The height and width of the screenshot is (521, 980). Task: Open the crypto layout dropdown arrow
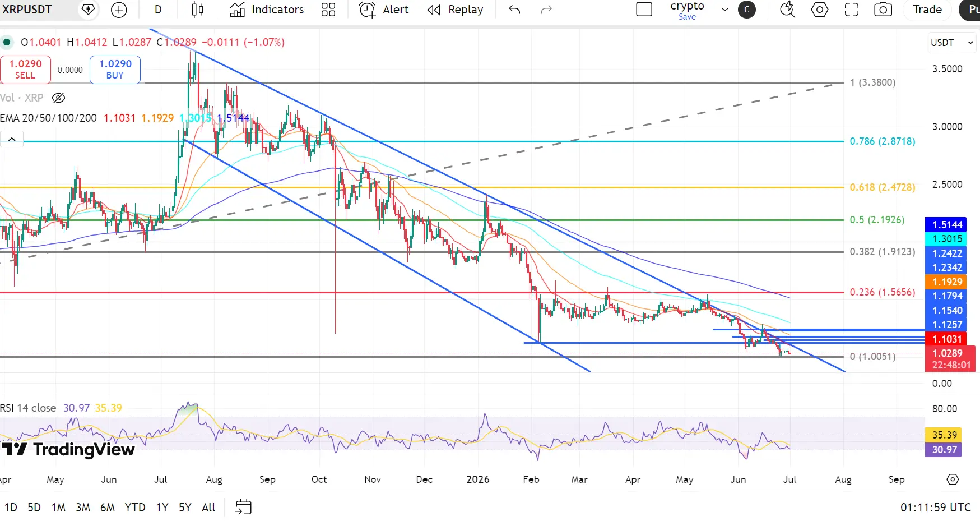point(724,10)
